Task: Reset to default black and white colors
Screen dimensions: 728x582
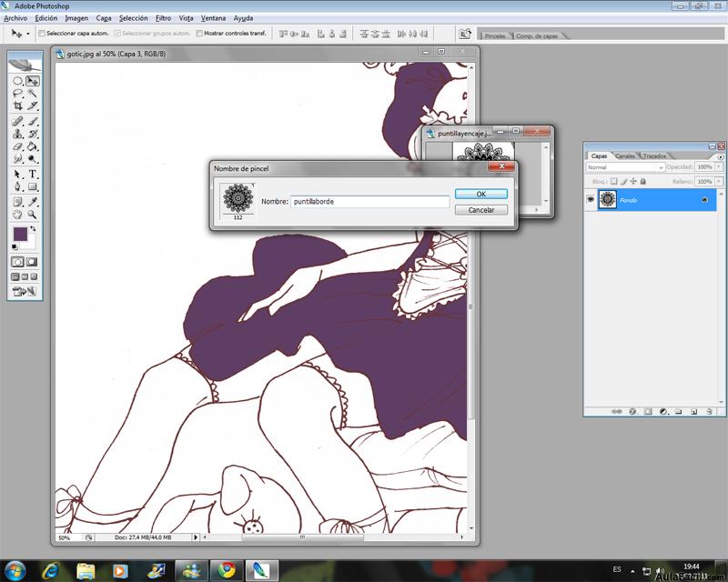Action: 15,247
